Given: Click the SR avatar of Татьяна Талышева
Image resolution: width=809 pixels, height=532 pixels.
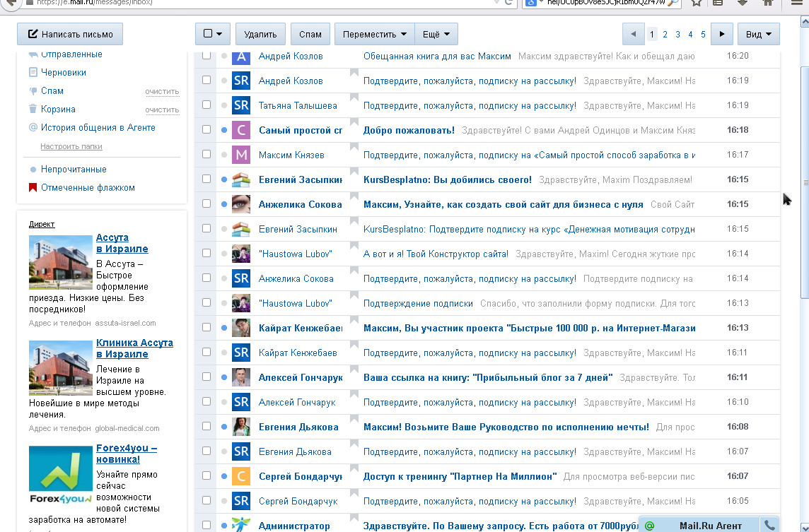Looking at the screenshot, I should click(x=241, y=105).
